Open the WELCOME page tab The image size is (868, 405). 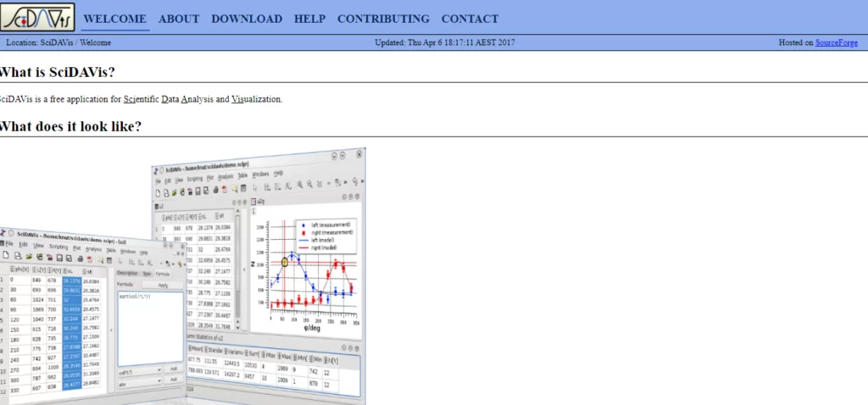pos(115,19)
